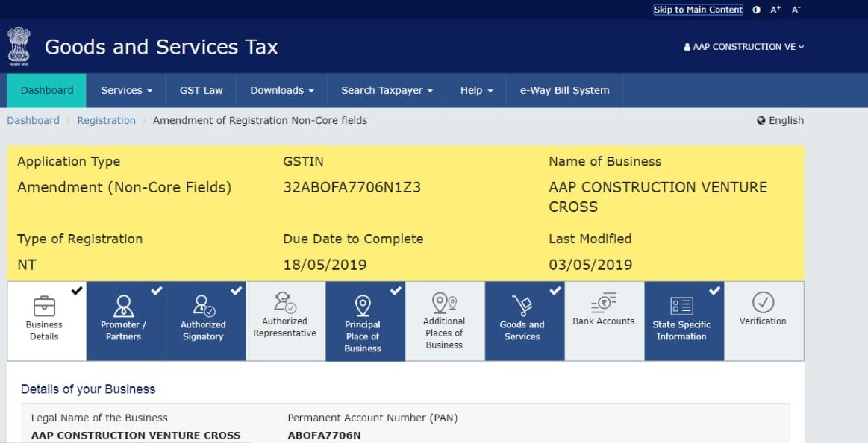Increase font size with A+ button

(775, 10)
